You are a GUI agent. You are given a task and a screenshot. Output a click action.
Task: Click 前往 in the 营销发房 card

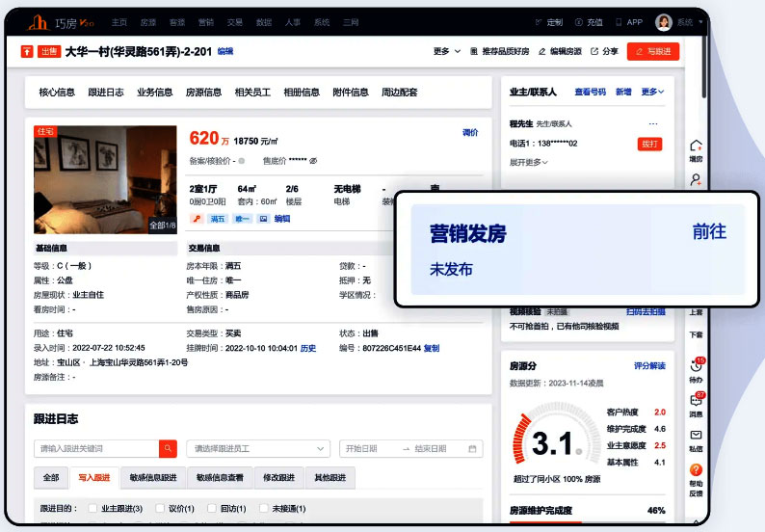tap(709, 231)
